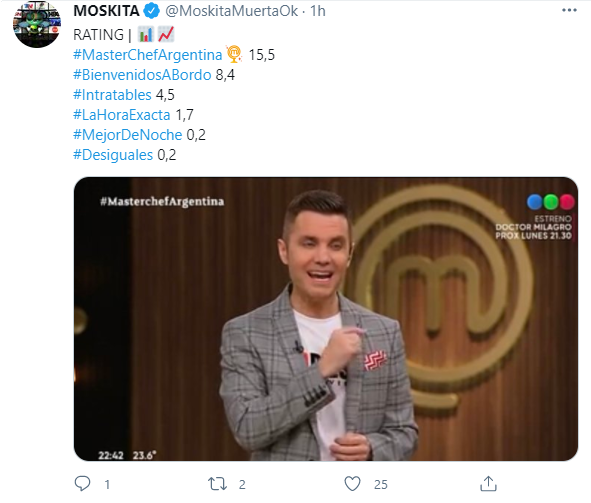Screen dimensions: 591x503
Task: Like the tweet with heart icon
Action: [352, 484]
